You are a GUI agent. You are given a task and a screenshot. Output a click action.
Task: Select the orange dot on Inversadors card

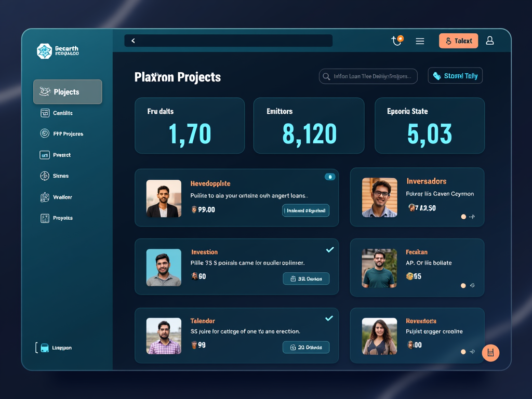(463, 217)
